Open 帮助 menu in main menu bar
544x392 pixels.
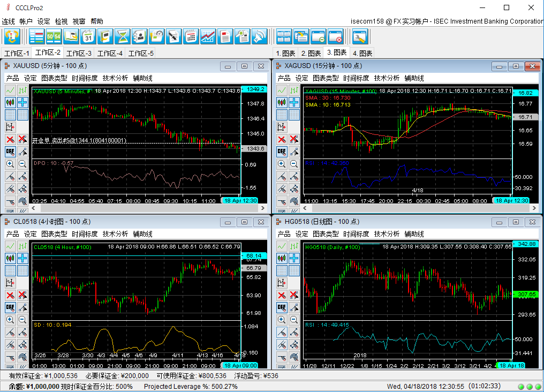coord(97,21)
